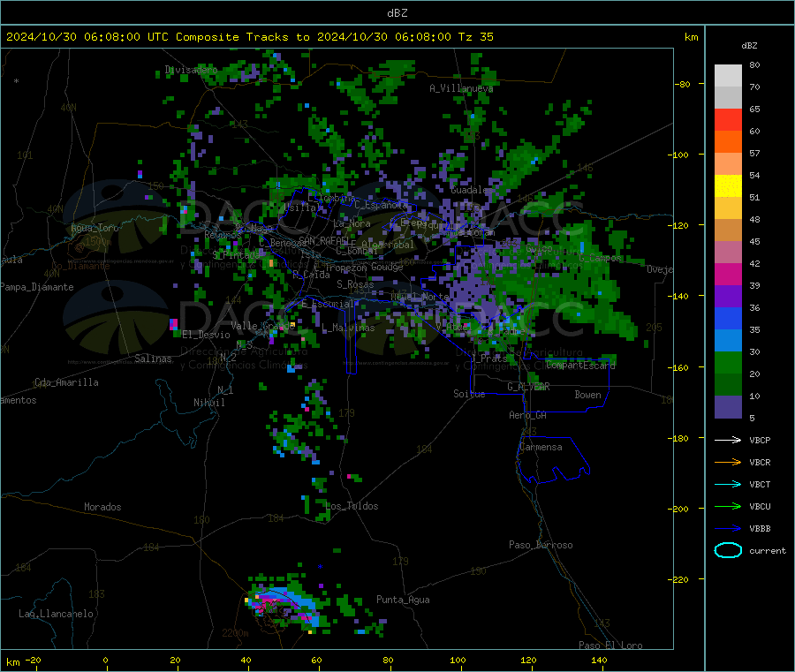
Task: Click the Guadales location label
Action: coord(472,190)
